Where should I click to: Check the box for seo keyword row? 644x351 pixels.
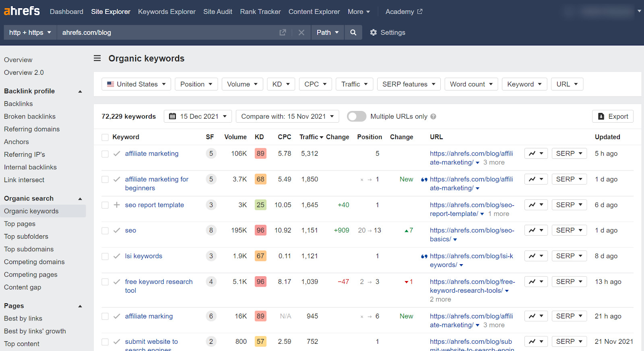(x=105, y=231)
